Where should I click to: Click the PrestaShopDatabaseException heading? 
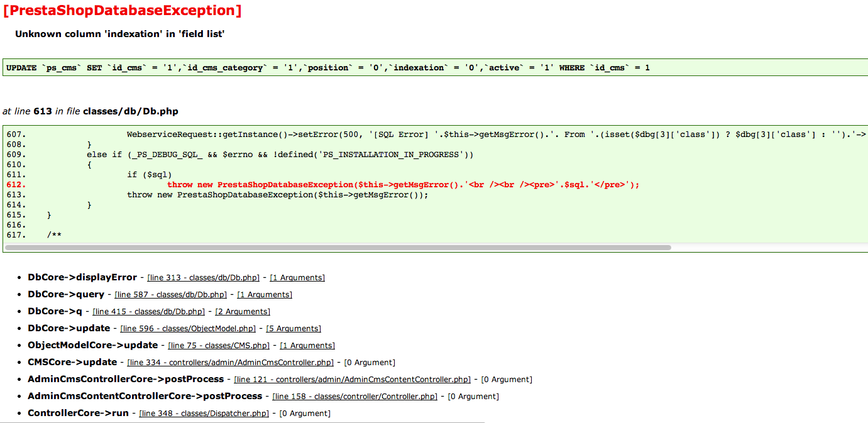pyautogui.click(x=122, y=11)
